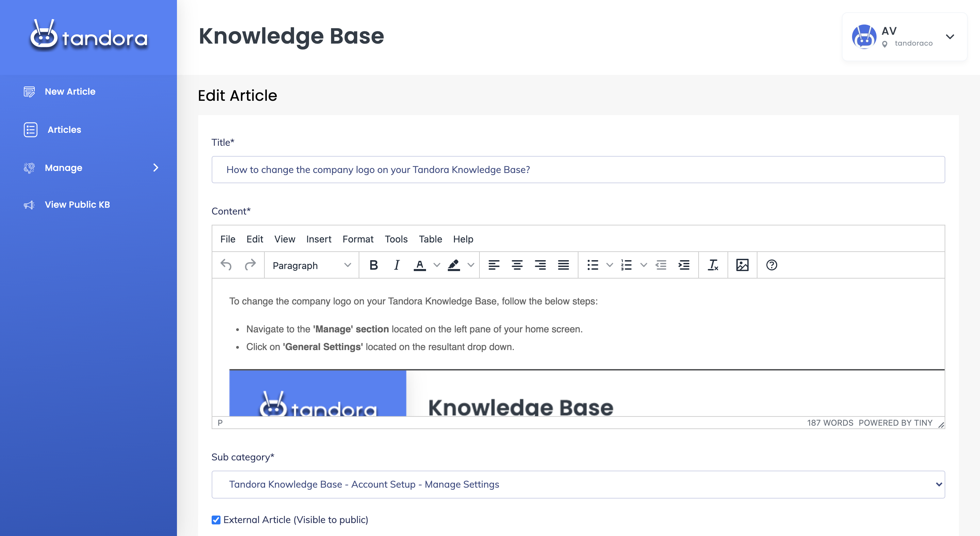Click the redo arrow icon
This screenshot has width=980, height=536.
[250, 265]
